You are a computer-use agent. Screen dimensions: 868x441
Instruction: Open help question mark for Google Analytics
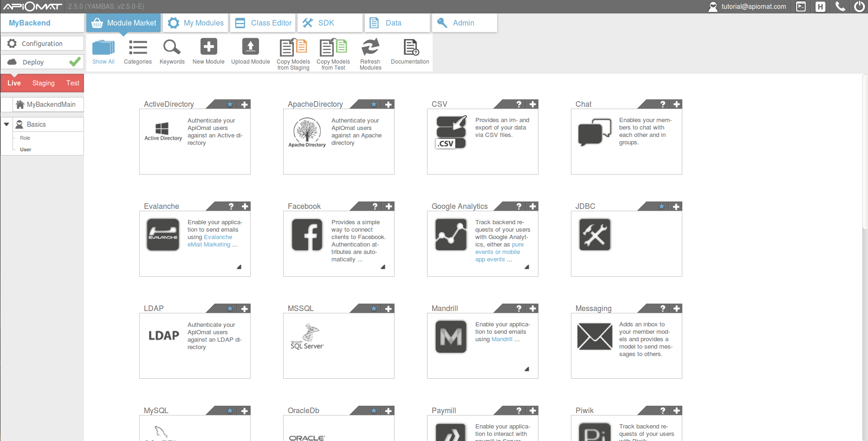pos(519,207)
